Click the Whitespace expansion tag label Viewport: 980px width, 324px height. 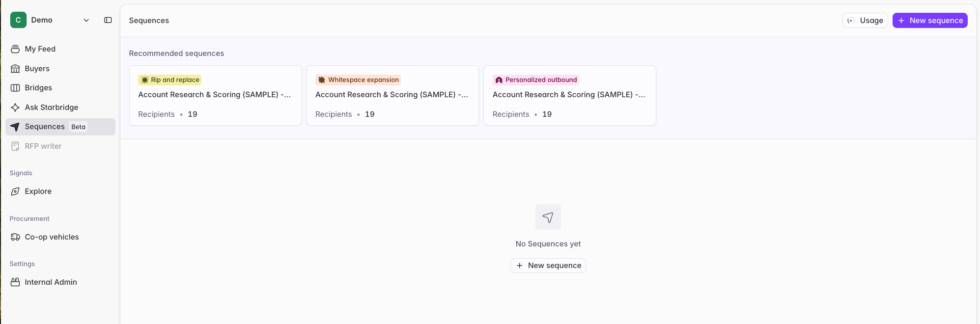click(x=358, y=80)
